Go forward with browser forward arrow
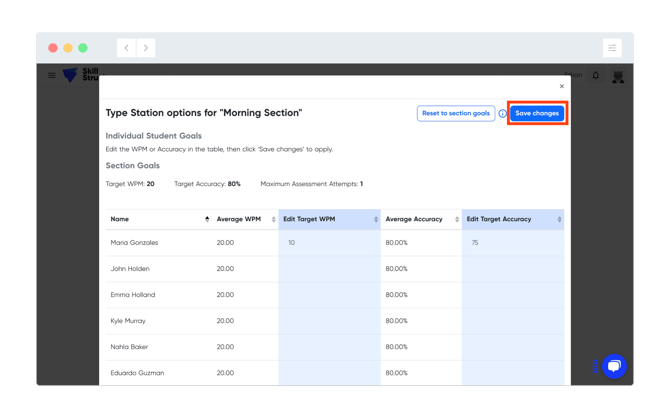The height and width of the screenshot is (418, 670). click(x=146, y=48)
